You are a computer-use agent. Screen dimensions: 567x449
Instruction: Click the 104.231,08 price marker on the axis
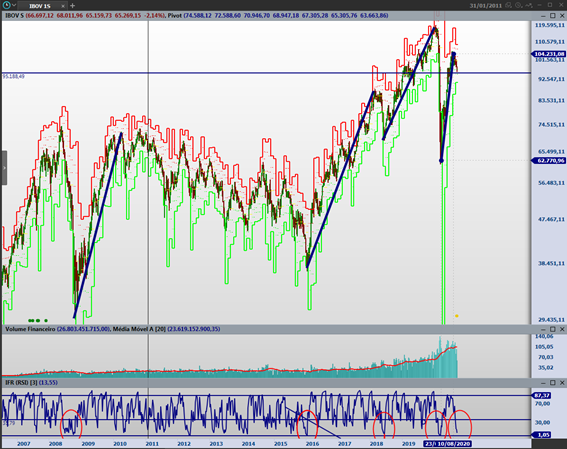[x=549, y=54]
